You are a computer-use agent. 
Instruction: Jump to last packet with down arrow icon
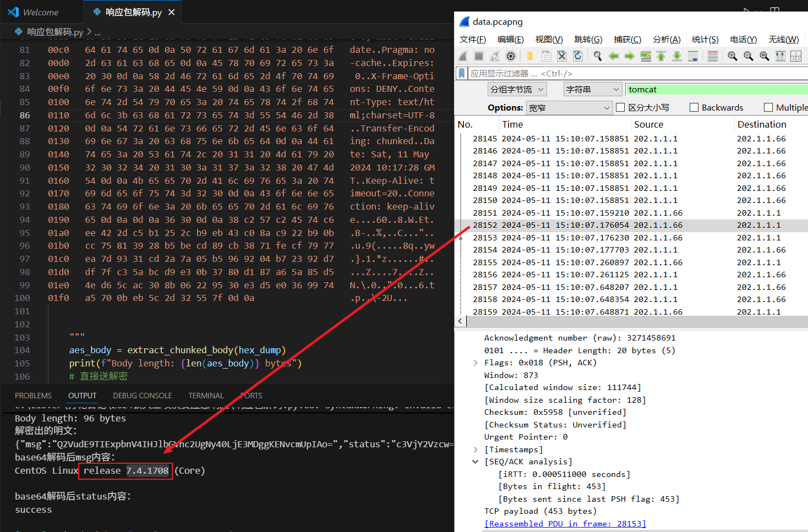677,56
